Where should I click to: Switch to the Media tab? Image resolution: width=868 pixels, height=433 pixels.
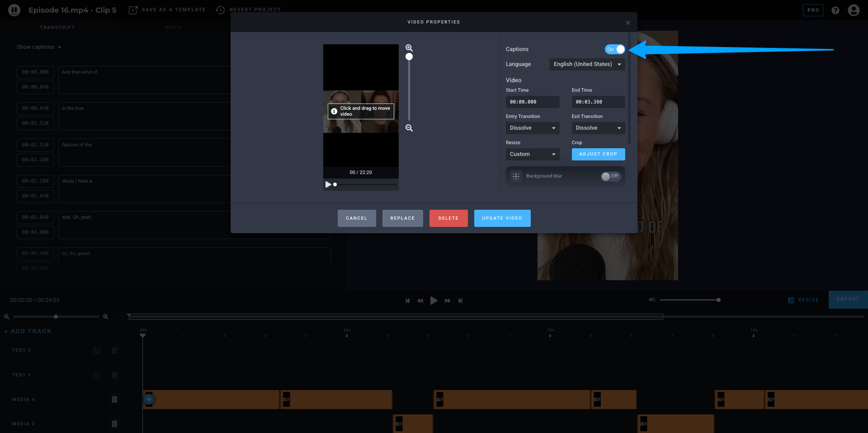173,28
